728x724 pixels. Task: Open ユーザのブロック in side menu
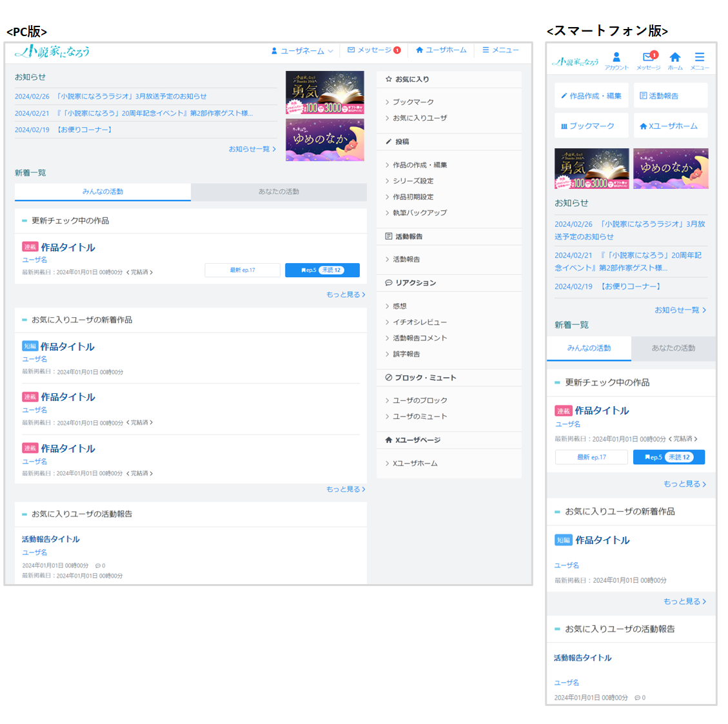[420, 400]
